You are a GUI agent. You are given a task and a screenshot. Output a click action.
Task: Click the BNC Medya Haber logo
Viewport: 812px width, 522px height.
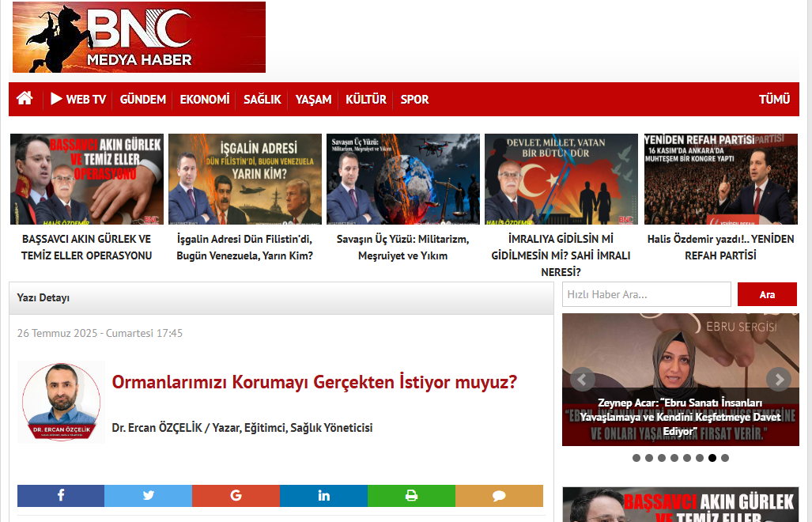[x=139, y=37]
